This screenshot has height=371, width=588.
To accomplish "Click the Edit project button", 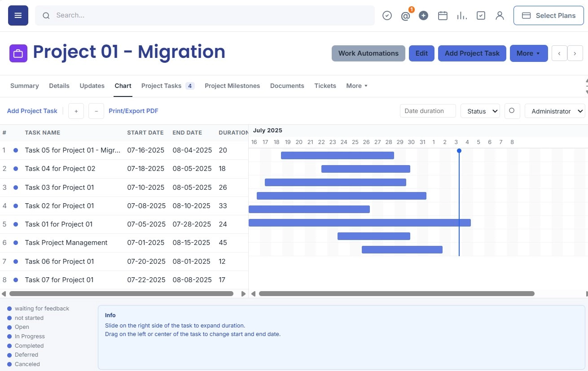I will [421, 53].
